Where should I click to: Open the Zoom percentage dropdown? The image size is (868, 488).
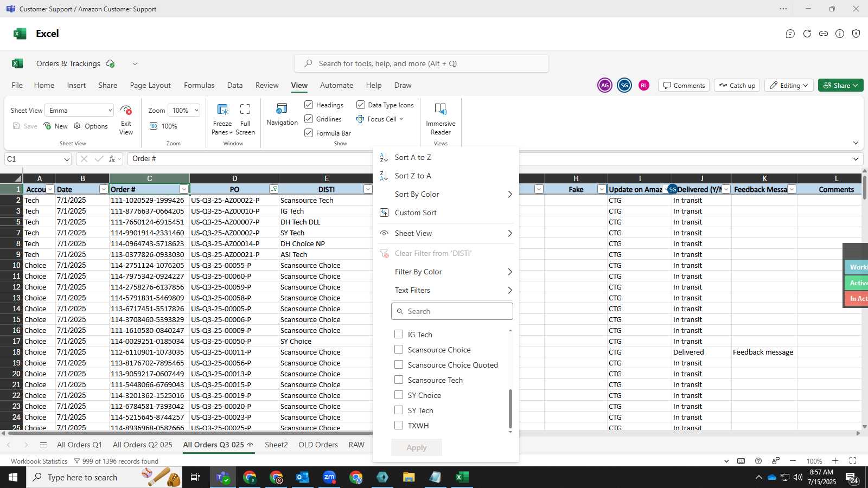coord(184,110)
